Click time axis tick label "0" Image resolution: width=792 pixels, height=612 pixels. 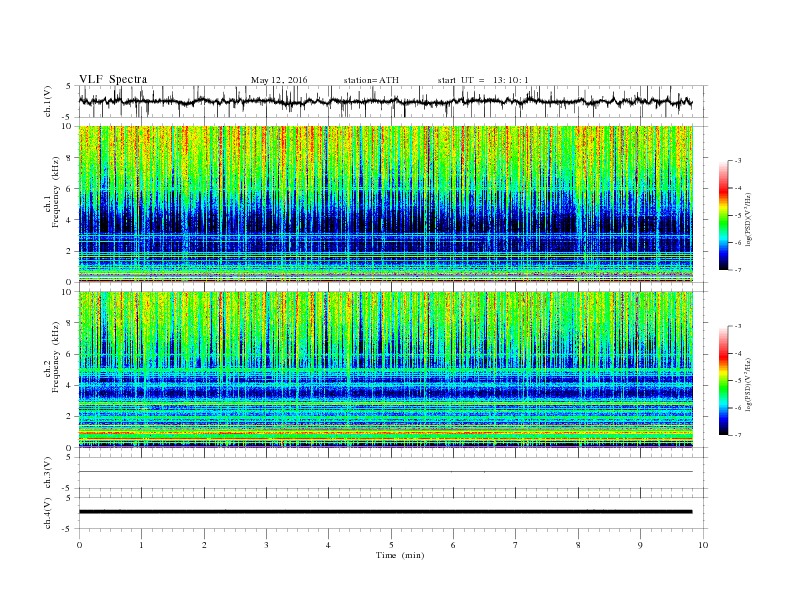click(79, 545)
